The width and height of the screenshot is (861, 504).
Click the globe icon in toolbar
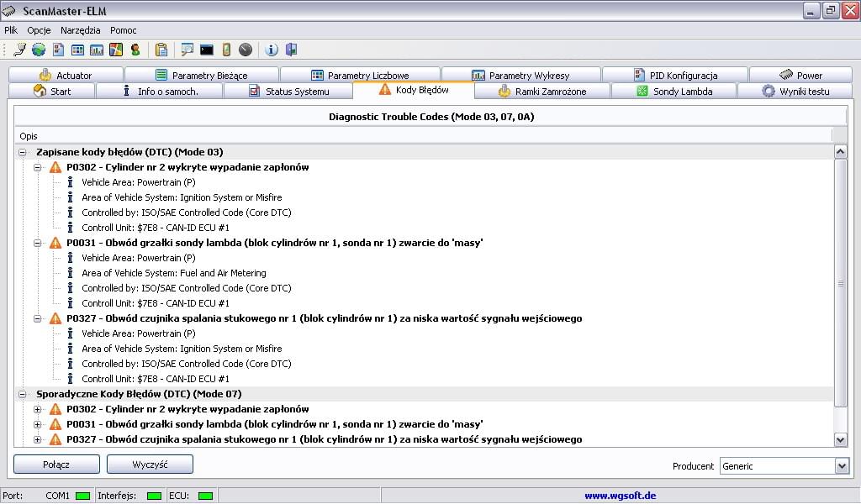pyautogui.click(x=39, y=50)
